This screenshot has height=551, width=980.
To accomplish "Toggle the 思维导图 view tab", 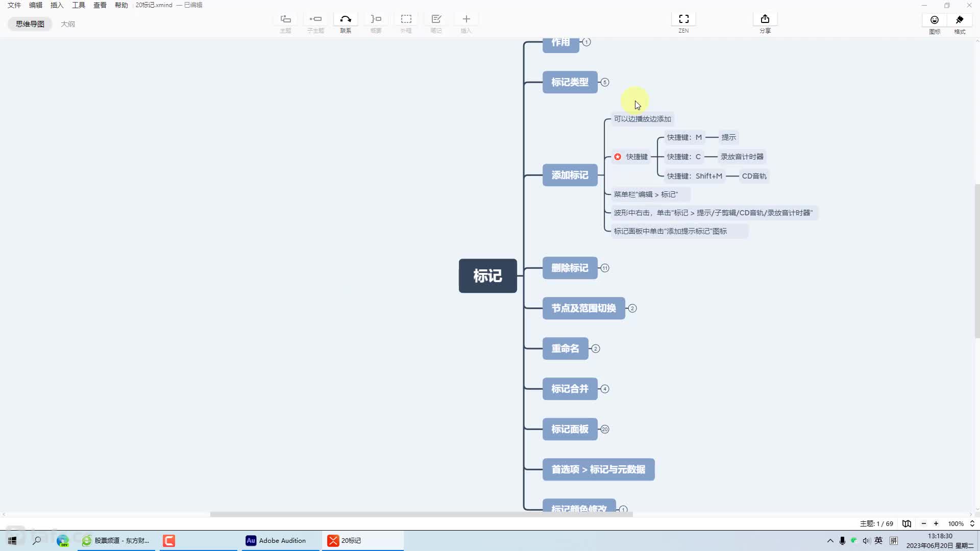I will tap(29, 23).
